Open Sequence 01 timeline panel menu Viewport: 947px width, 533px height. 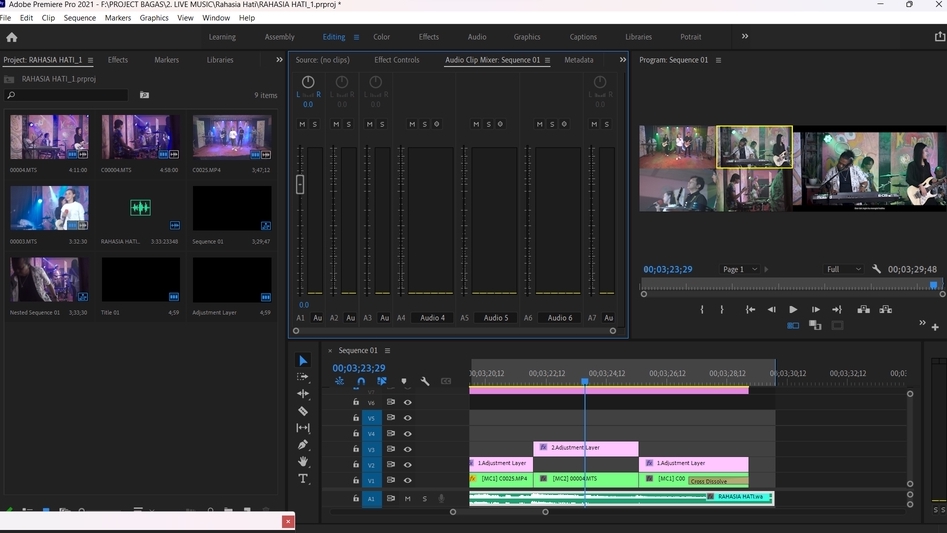pos(387,351)
